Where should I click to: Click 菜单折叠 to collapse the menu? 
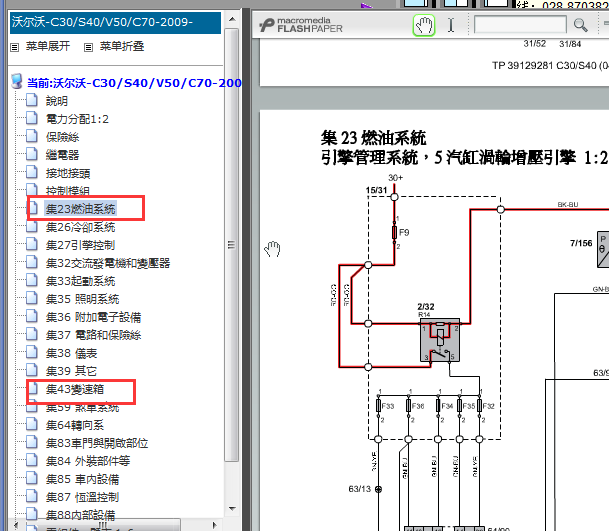pos(122,47)
